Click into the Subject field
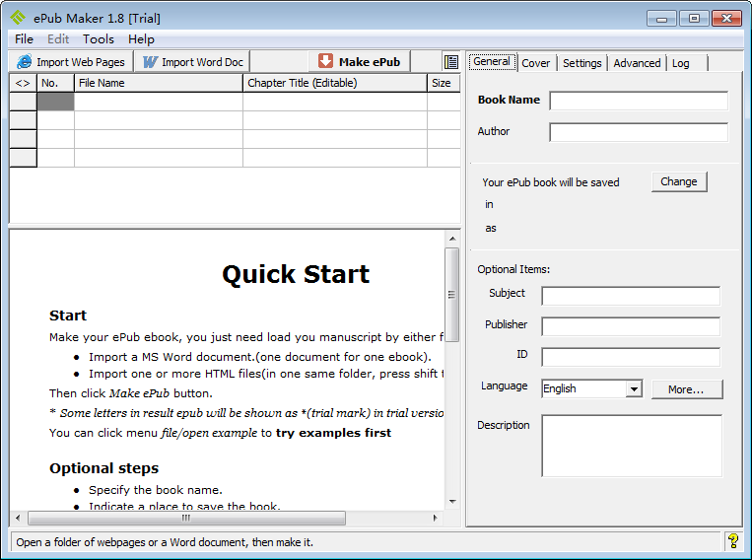 point(631,296)
